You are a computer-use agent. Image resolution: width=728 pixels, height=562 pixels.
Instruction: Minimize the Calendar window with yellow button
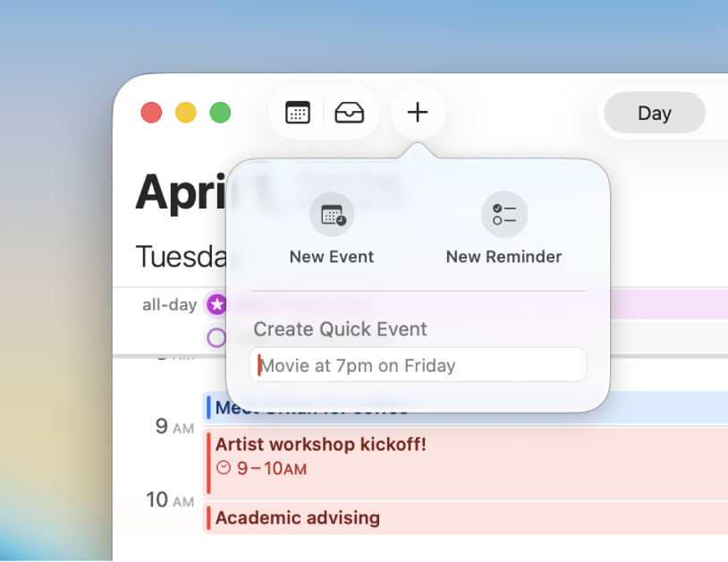click(x=185, y=113)
